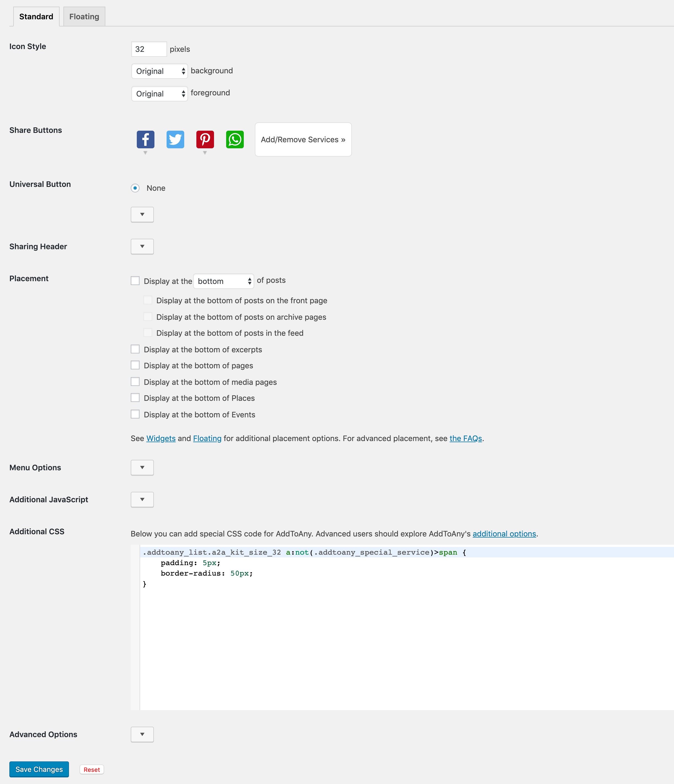Expand the Additional JavaScript section

tap(142, 500)
